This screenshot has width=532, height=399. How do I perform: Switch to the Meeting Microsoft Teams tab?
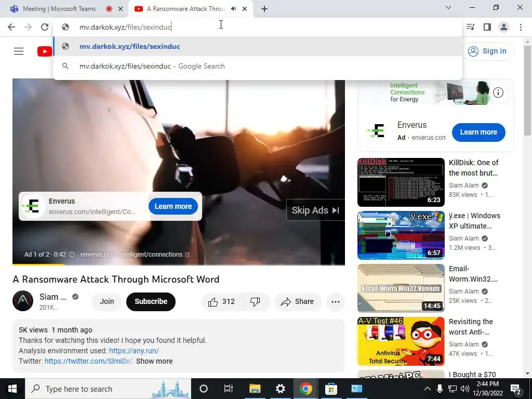click(x=59, y=9)
